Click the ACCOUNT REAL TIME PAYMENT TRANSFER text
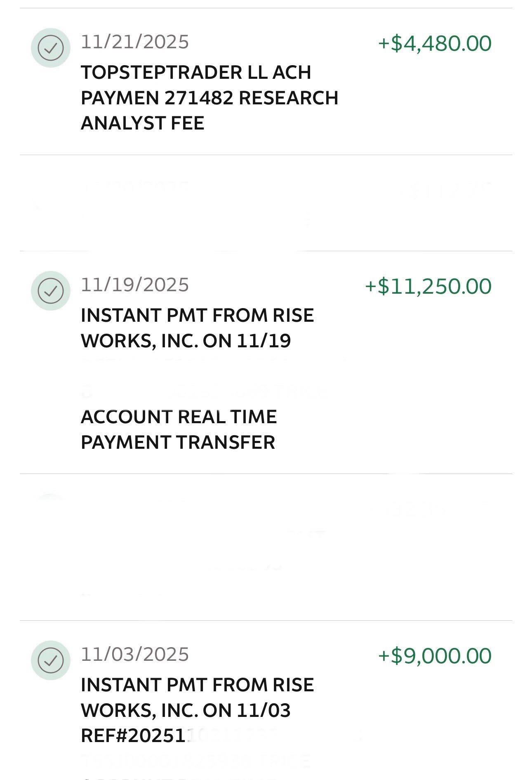Screen dimensions: 532x780 click(179, 429)
